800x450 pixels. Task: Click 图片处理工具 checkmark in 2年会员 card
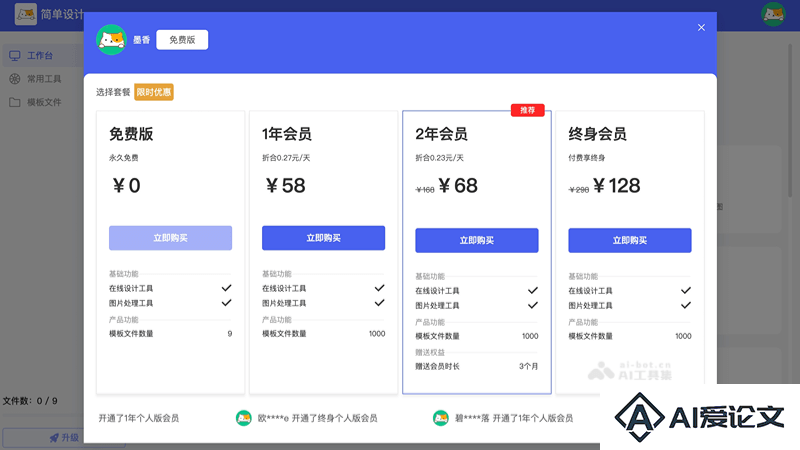[x=533, y=306]
